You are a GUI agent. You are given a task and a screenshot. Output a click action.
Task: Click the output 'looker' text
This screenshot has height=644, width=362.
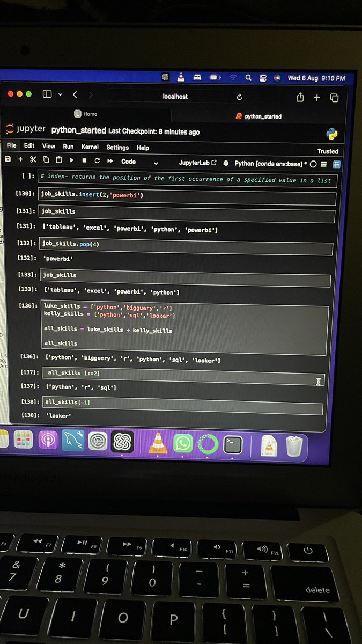pos(60,416)
